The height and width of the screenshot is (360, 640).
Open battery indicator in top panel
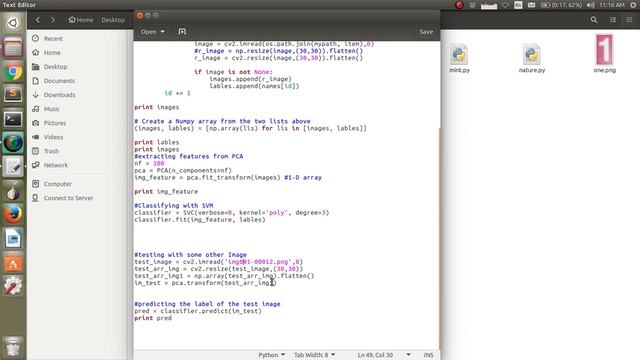[x=561, y=5]
